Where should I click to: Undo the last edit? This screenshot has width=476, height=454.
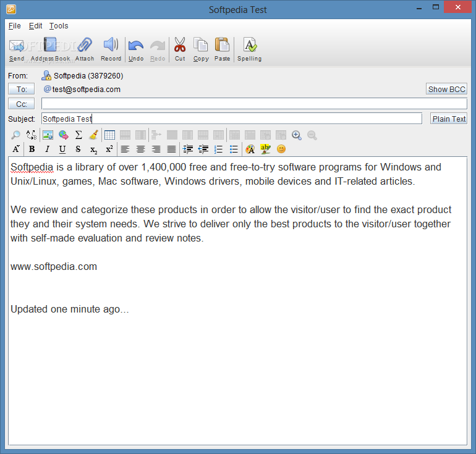coord(136,49)
